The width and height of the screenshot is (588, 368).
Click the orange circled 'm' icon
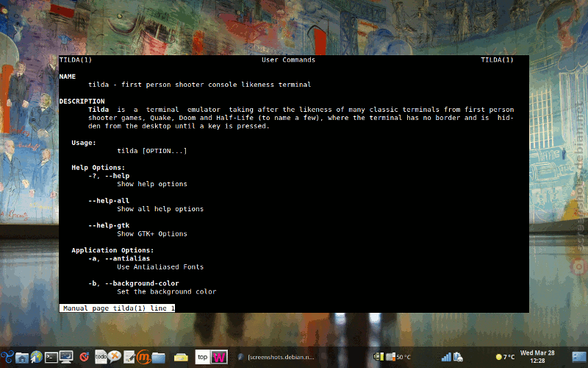pos(143,357)
